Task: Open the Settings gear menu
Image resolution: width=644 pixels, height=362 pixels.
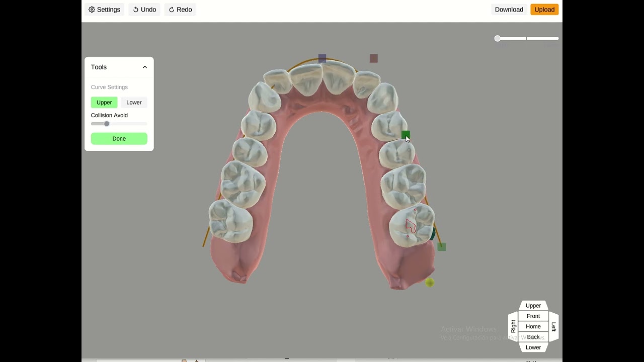Action: point(104,10)
